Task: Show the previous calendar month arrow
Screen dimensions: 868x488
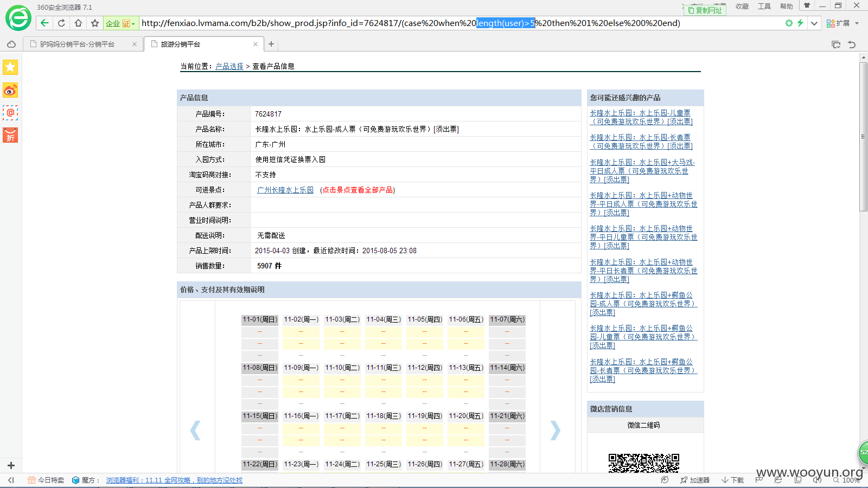Action: (x=195, y=430)
